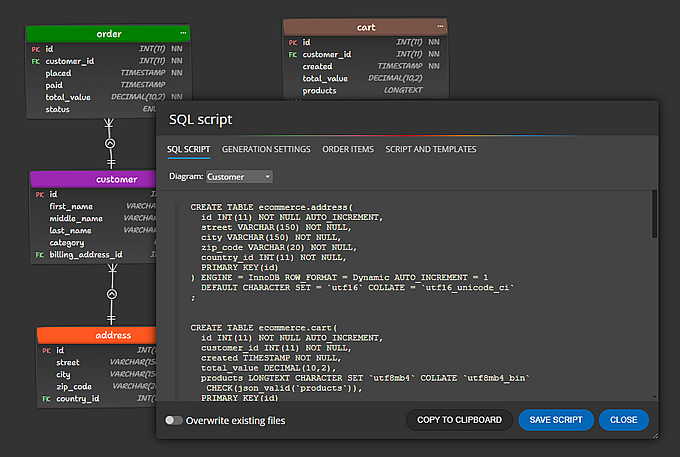This screenshot has height=457, width=680.
Task: Switch to the SQL SCRIPT tab
Action: (x=189, y=149)
